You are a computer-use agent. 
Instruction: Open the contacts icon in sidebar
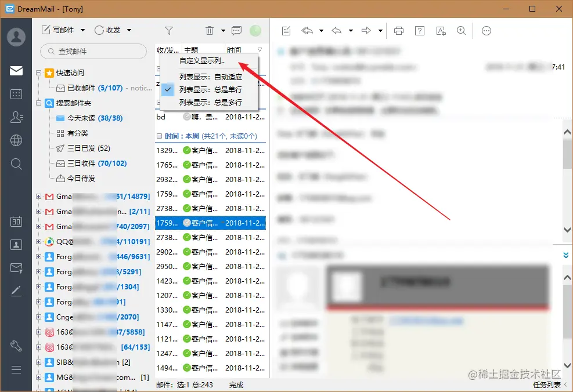coord(16,117)
